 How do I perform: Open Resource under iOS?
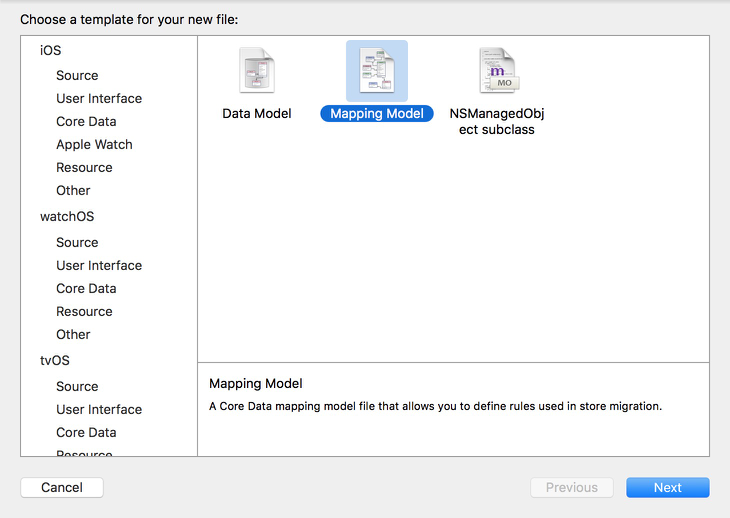(x=84, y=167)
